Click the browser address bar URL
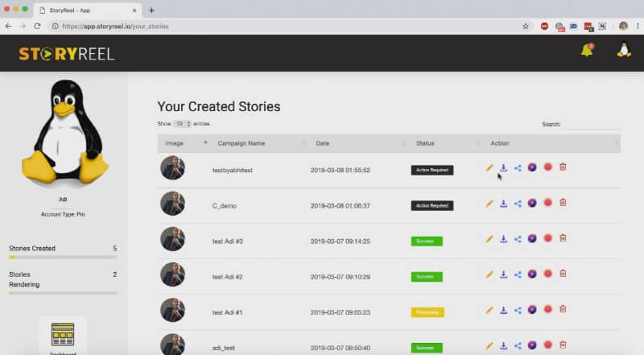The height and width of the screenshot is (355, 644). [115, 27]
